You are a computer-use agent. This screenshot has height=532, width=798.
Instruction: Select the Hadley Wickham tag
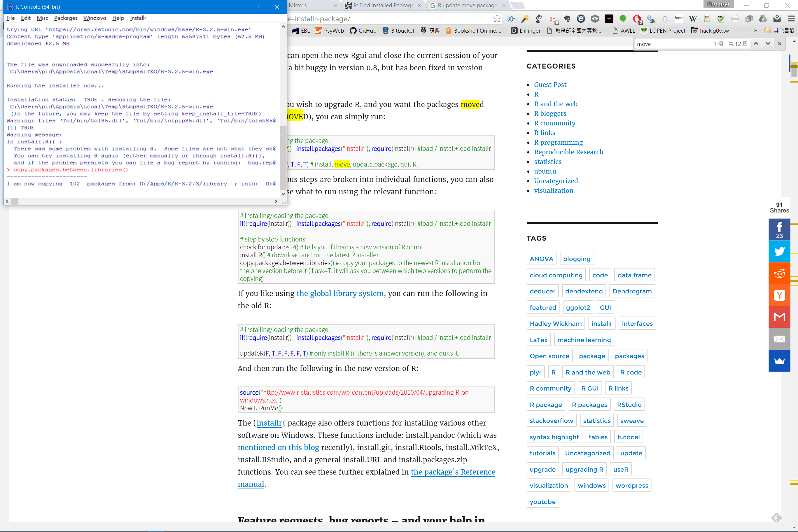[x=556, y=323]
